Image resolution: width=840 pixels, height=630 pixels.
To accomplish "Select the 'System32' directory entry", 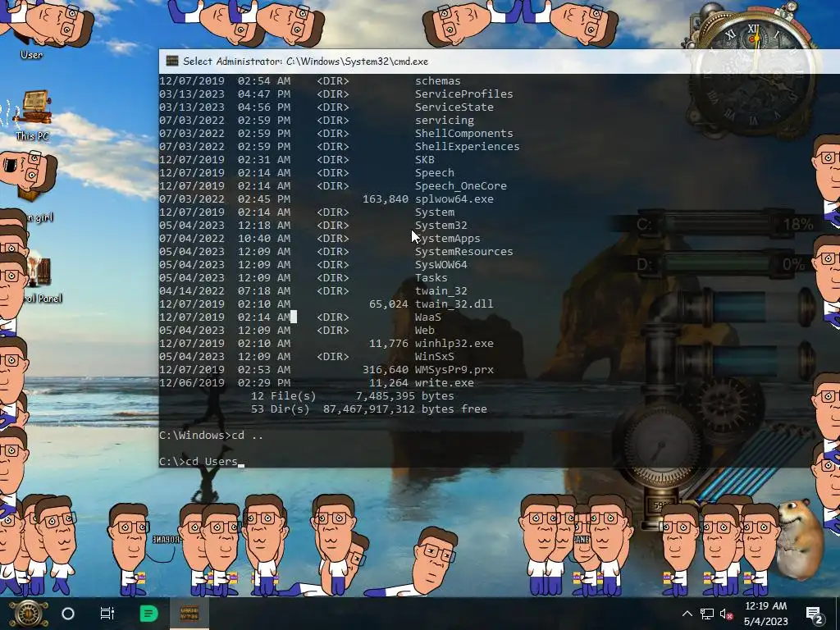I will coord(441,225).
